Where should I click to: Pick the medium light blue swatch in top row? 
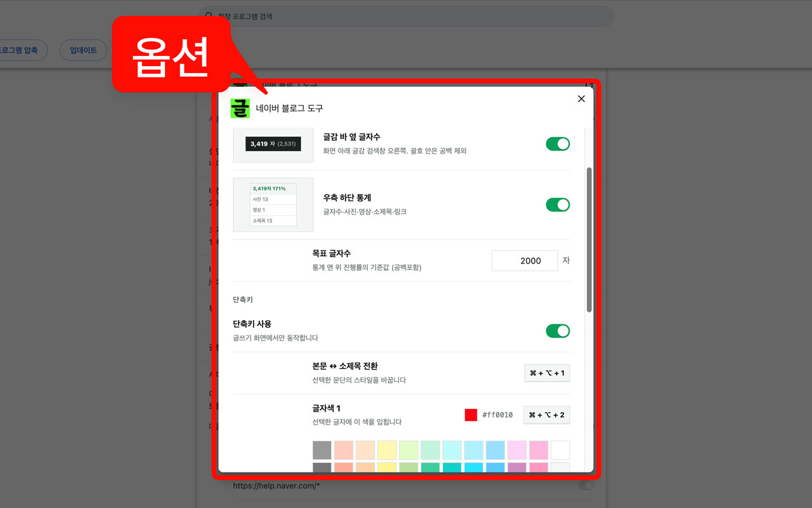495,450
